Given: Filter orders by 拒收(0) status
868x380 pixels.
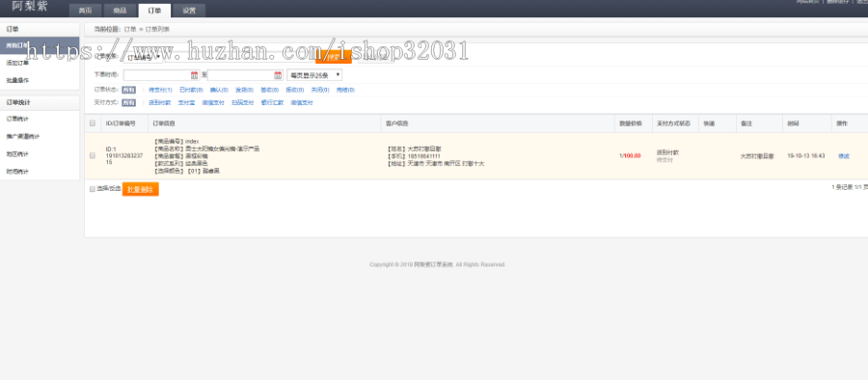Looking at the screenshot, I should click(294, 90).
